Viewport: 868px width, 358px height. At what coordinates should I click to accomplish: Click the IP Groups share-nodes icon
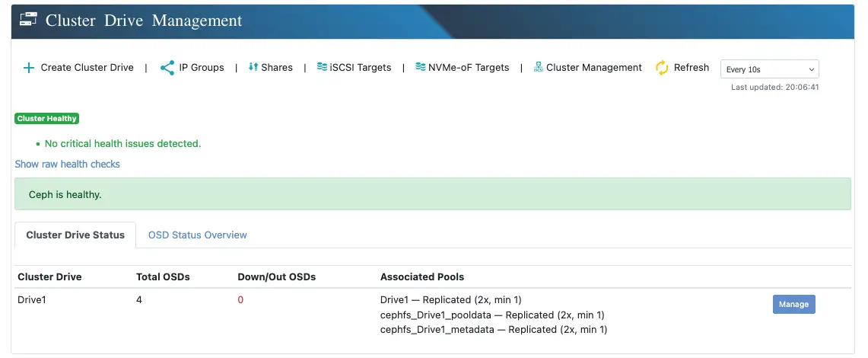tap(167, 68)
